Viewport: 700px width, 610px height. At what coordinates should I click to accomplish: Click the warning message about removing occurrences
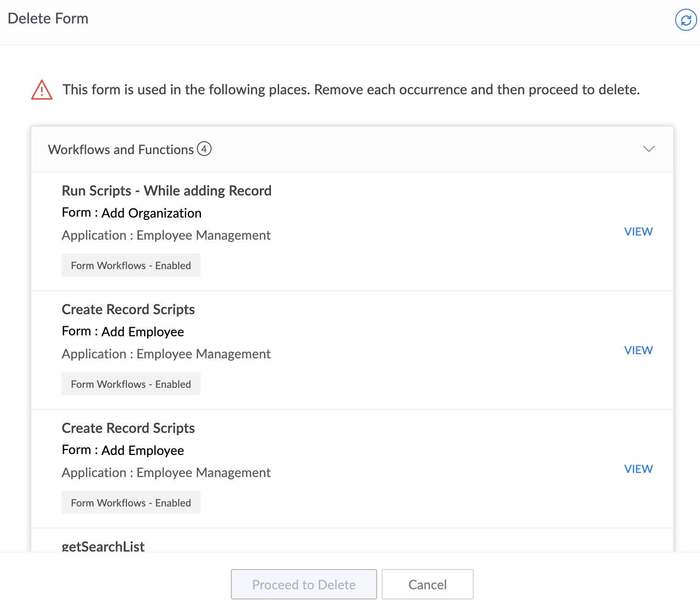(351, 89)
